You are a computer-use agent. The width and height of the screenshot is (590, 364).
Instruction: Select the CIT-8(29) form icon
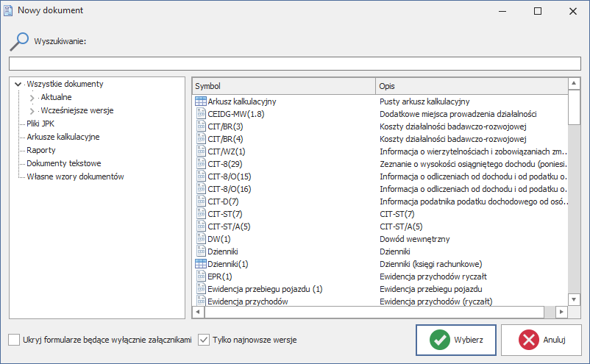point(201,164)
